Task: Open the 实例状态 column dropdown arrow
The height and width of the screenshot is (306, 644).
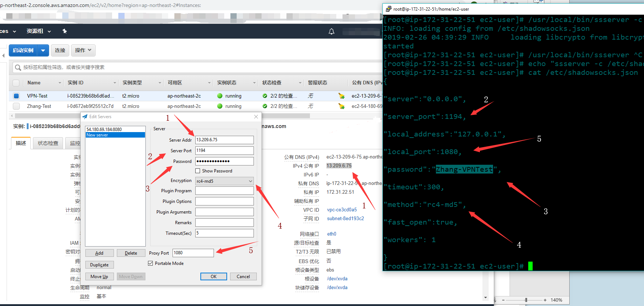Action: 255,83
